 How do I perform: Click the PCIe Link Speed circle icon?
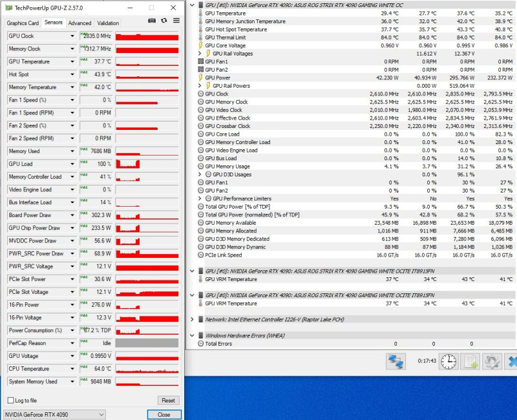click(200, 255)
